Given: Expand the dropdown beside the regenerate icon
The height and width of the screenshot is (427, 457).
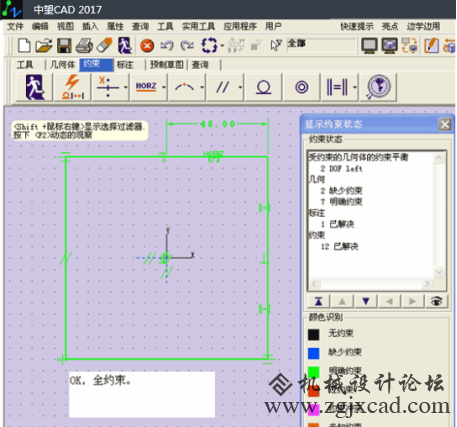Looking at the screenshot, I should (222, 46).
